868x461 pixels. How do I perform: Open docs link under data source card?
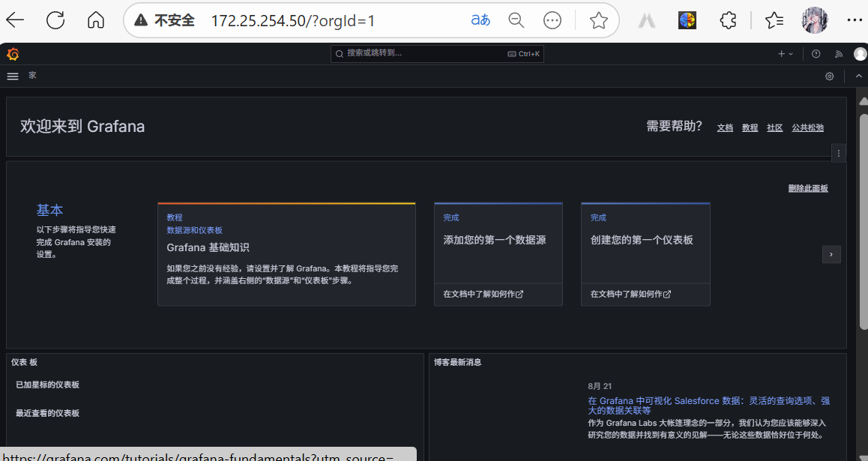[483, 294]
